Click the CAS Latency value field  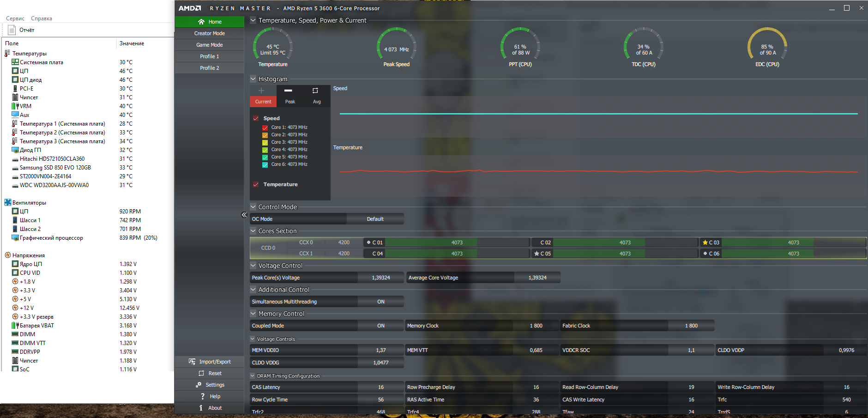click(381, 387)
